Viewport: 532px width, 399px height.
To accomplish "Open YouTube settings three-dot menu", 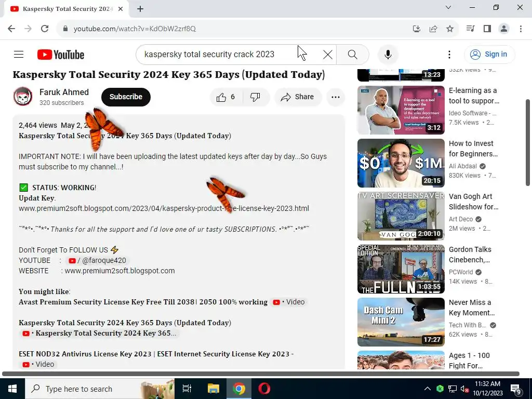I will (x=449, y=54).
